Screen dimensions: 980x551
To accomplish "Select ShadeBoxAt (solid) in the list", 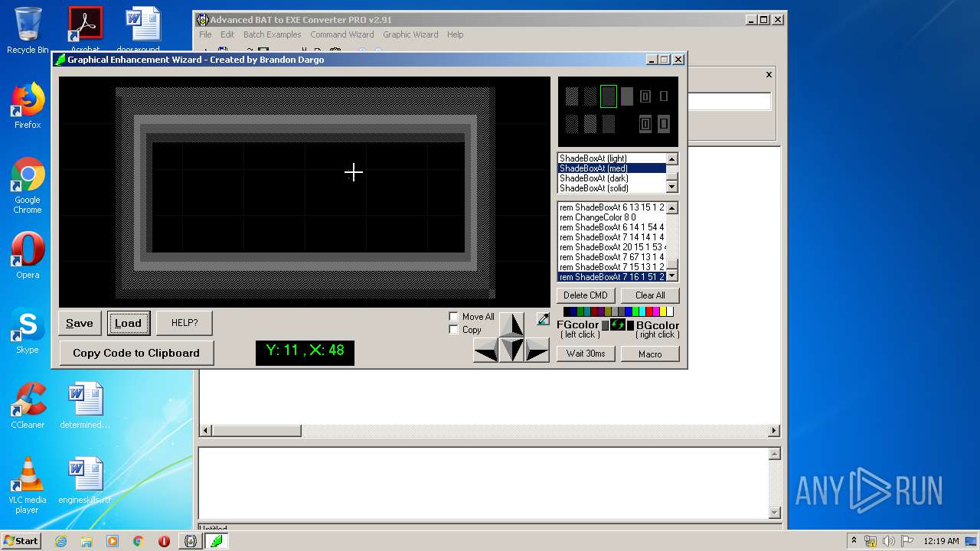I will tap(612, 188).
